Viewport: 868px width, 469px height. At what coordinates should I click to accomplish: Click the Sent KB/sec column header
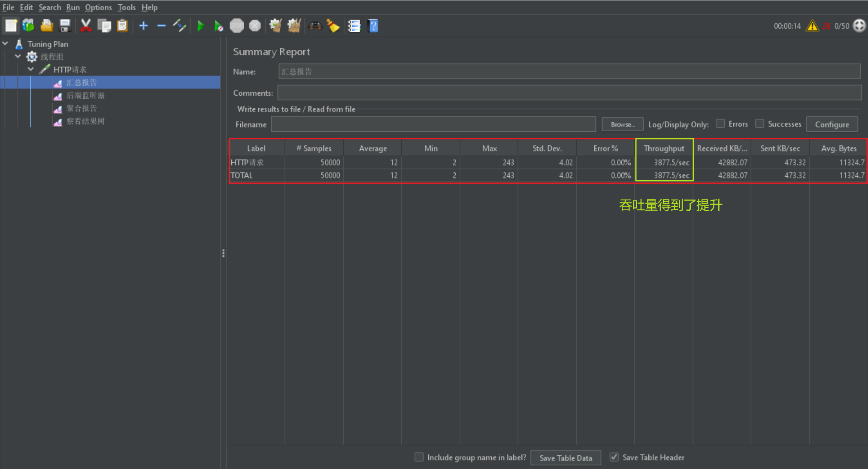(780, 148)
